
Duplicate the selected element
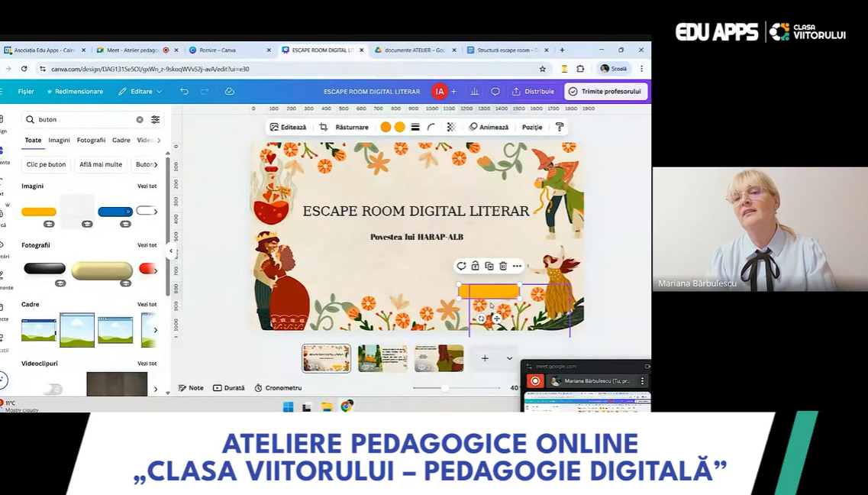click(x=489, y=267)
